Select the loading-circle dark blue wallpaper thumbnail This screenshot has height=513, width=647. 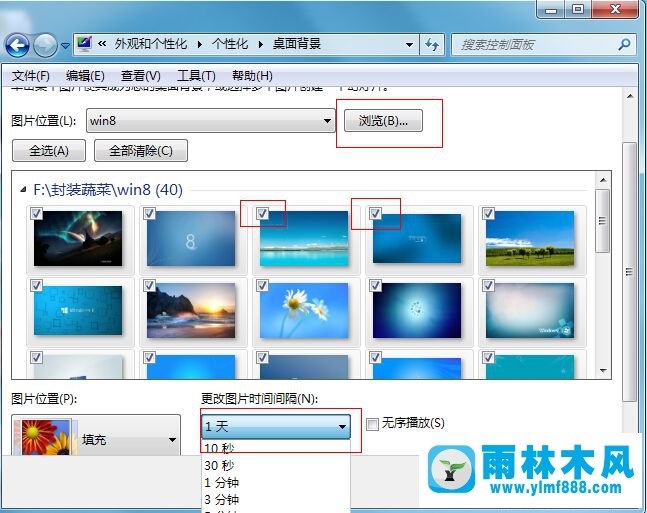click(417, 310)
